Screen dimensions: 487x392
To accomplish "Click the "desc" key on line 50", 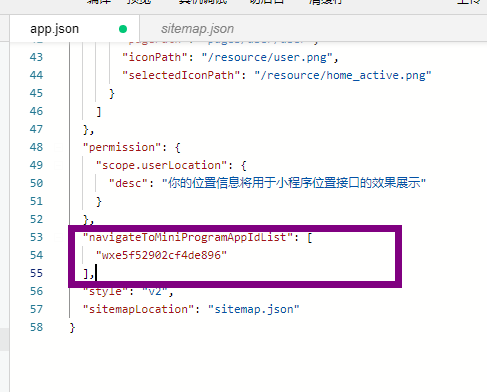I will (x=128, y=183).
